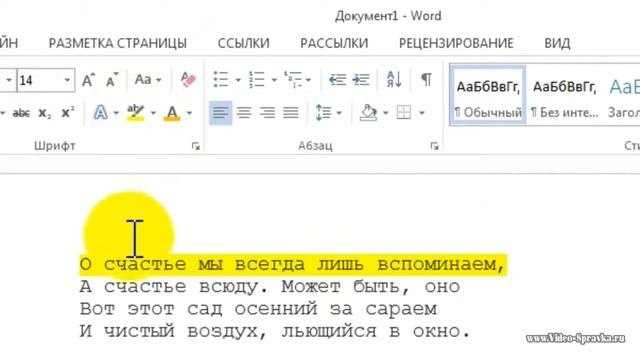Open line and paragraph spacing menu
Screen dimensions: 640x360
click(323, 113)
